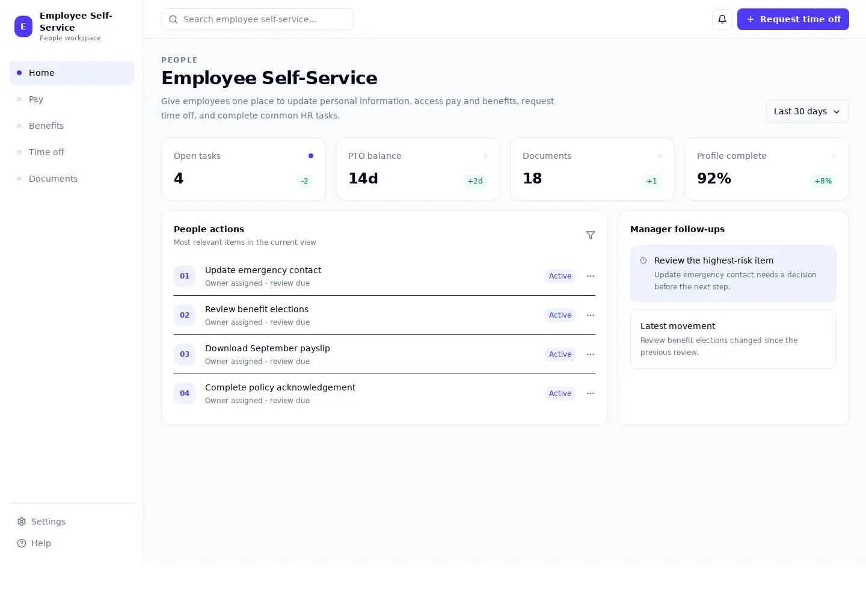Click the -2 change badge on Open tasks
Screen dimensions: 866x616
pyautogui.click(x=305, y=181)
